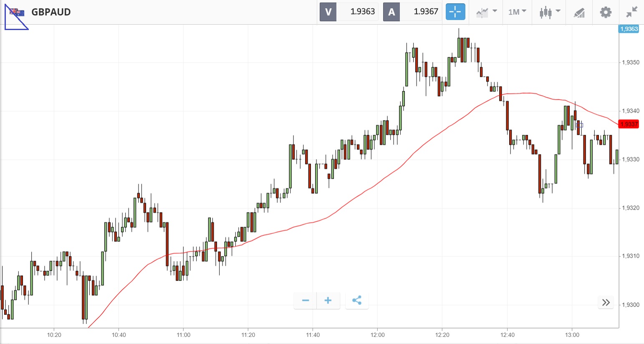This screenshot has width=644, height=344.
Task: Expand the 1M timeframe dropdown
Action: click(x=517, y=12)
